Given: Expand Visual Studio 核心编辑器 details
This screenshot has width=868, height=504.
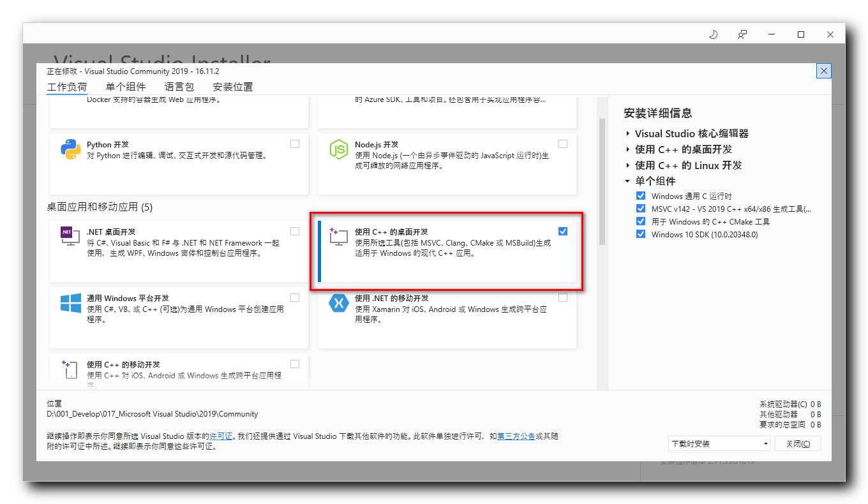Looking at the screenshot, I should click(627, 133).
